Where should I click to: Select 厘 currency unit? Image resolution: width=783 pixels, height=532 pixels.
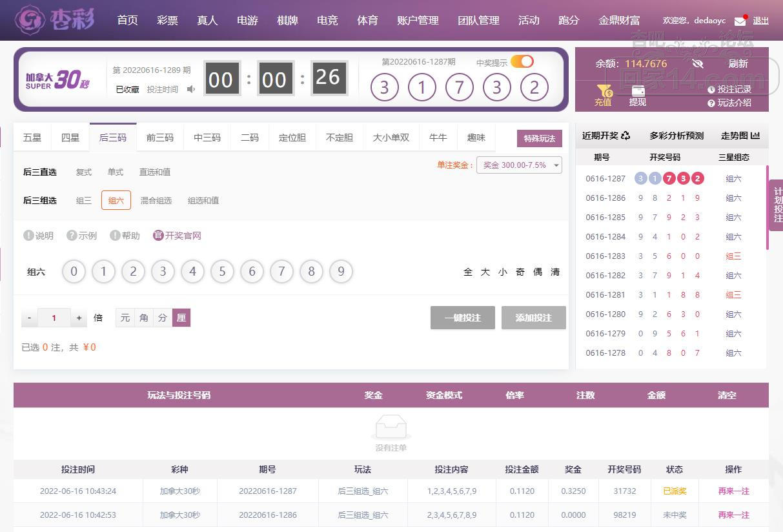tap(181, 318)
